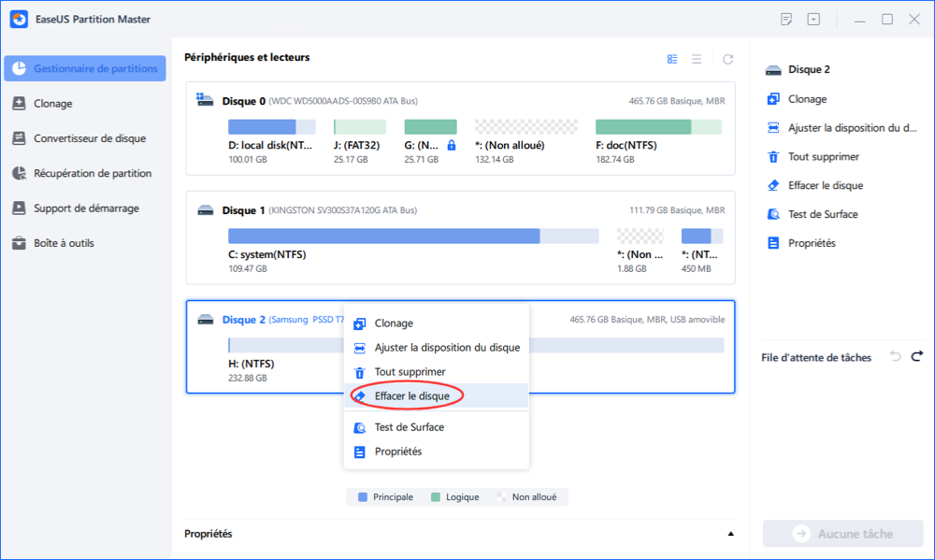
Task: Click the trash icon in the context menu
Action: coord(360,373)
